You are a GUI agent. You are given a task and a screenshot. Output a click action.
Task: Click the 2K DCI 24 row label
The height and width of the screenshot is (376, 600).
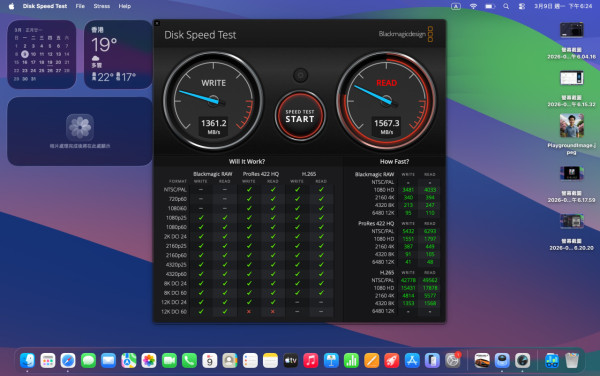pyautogui.click(x=175, y=236)
